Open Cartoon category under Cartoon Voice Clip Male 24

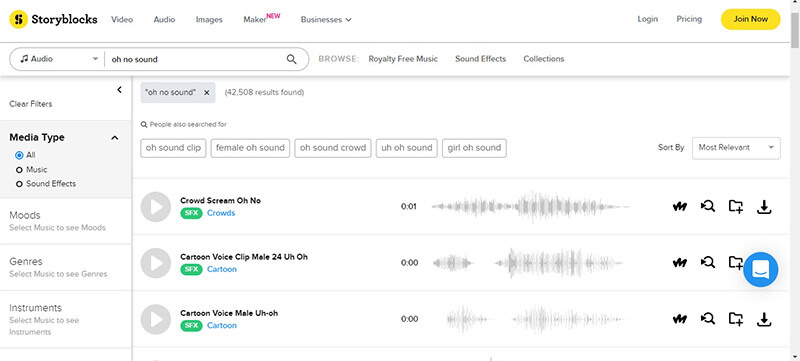pos(222,269)
